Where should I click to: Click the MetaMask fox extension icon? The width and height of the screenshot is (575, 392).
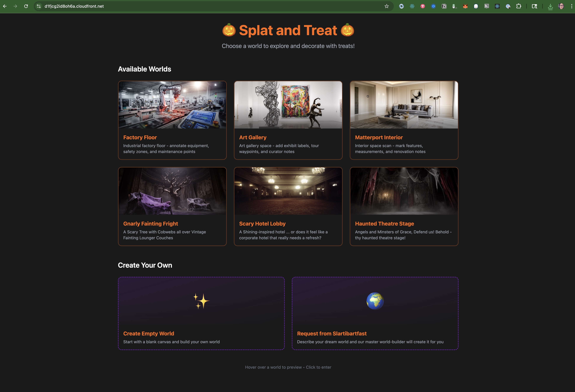465,6
